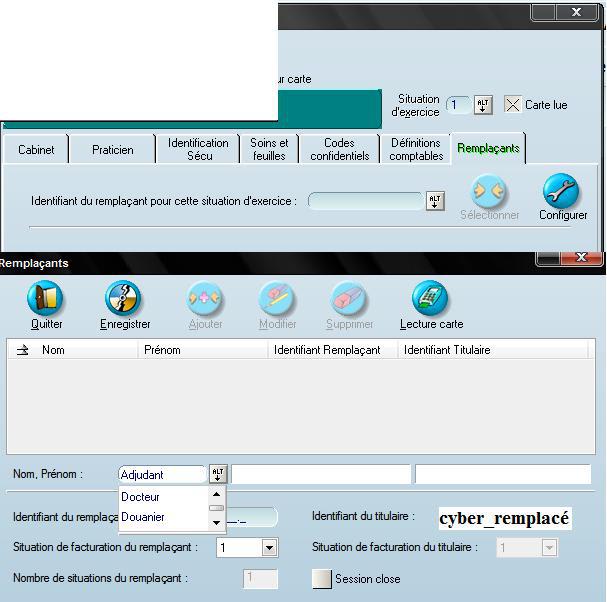Expand Situation de facturation du remplaçant dropdown
The image size is (607, 602).
click(x=269, y=548)
